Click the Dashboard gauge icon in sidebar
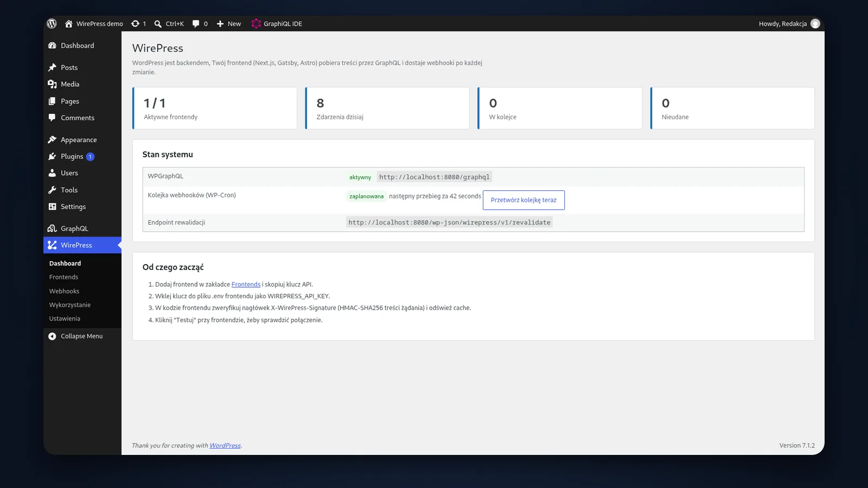The image size is (868, 488). [x=52, y=46]
